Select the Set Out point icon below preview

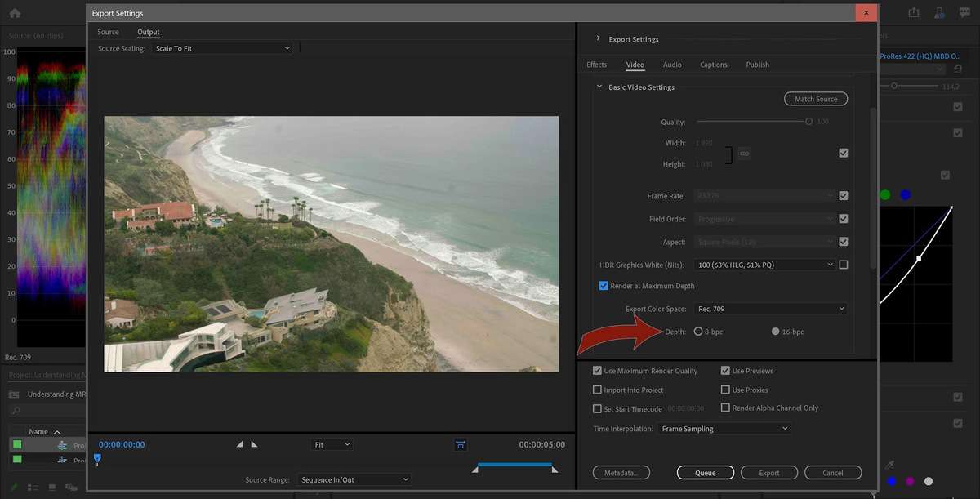coord(254,443)
